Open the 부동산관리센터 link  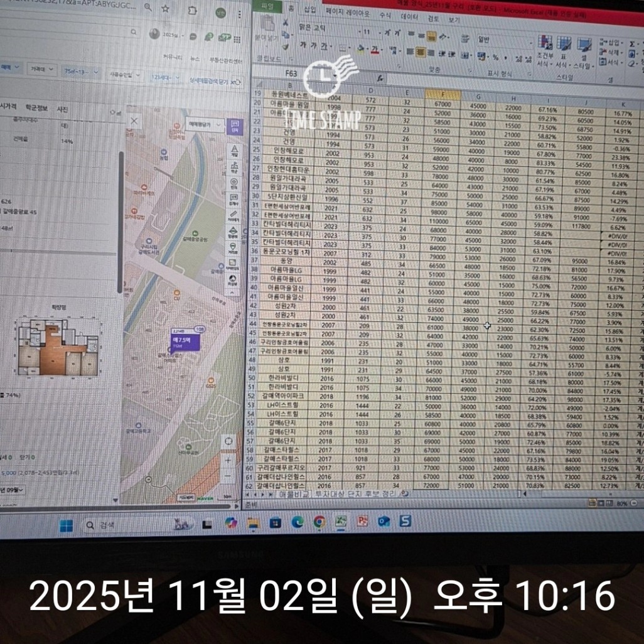click(225, 61)
